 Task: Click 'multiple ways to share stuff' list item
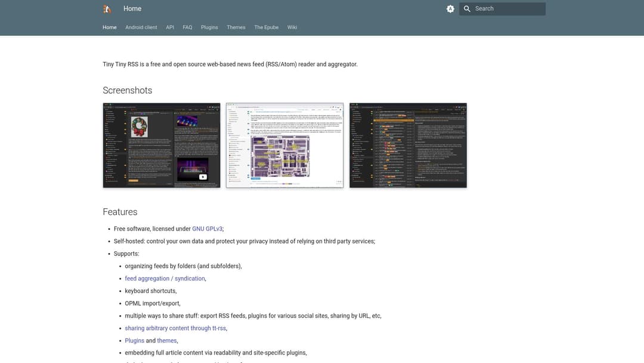tap(253, 316)
